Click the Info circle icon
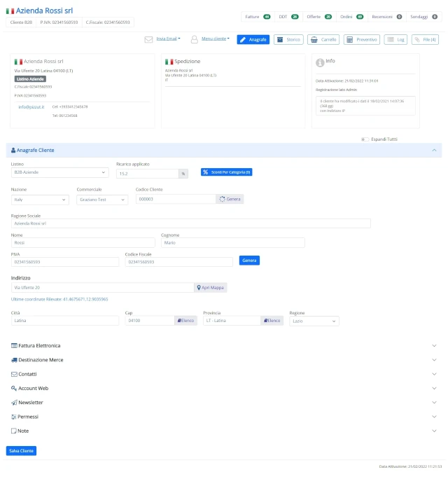Viewport: 448px width, 479px height. tap(320, 62)
